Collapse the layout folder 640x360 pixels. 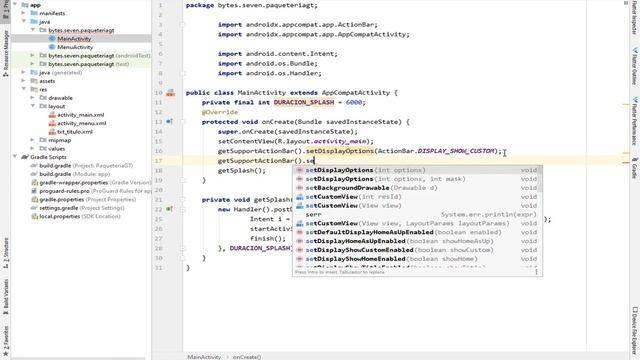pyautogui.click(x=32, y=106)
